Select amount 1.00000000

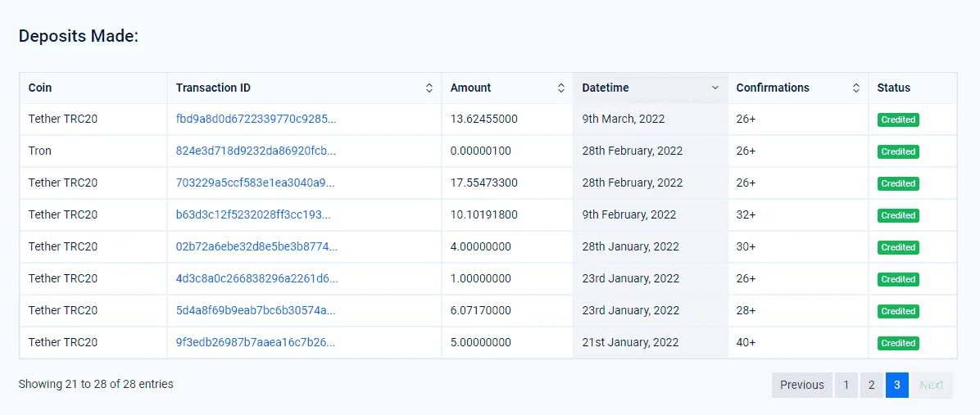[x=481, y=278]
